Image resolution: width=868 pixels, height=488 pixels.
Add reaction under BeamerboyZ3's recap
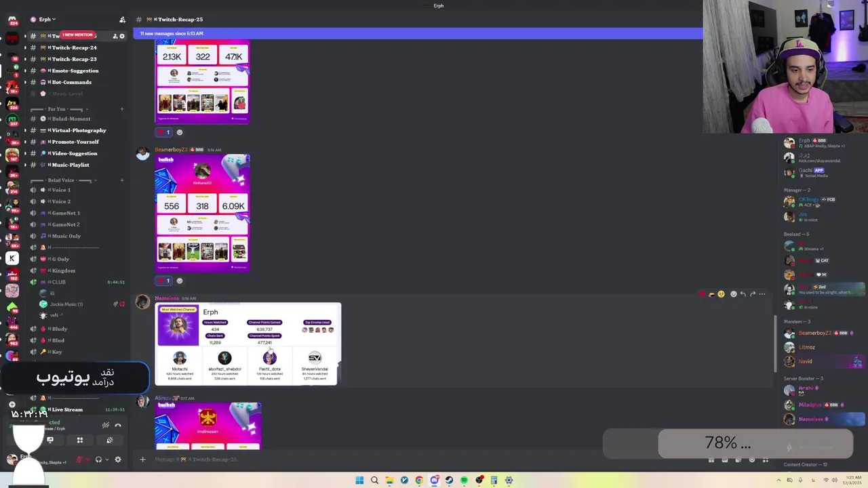click(x=180, y=281)
